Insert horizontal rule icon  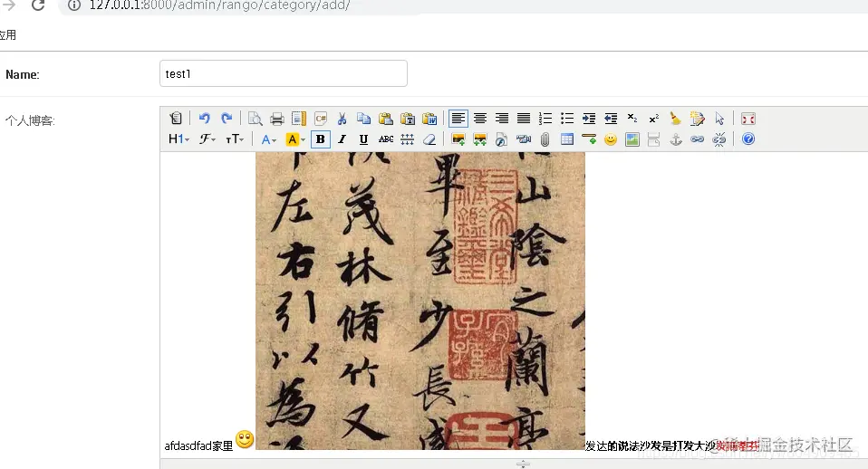[x=589, y=139]
